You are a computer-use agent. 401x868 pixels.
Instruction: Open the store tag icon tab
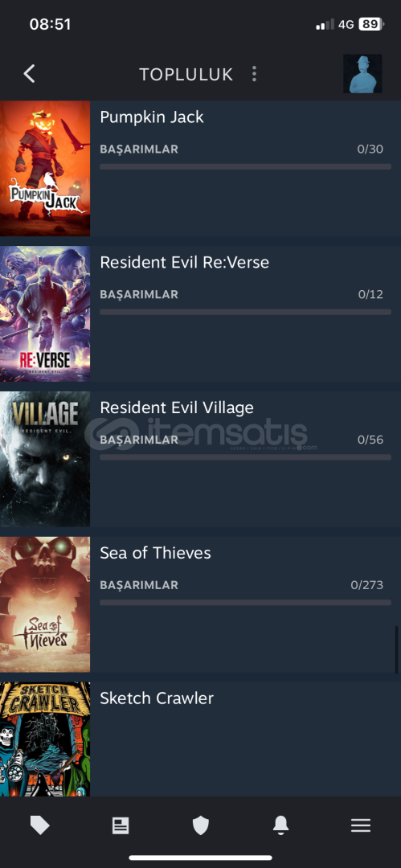tap(40, 826)
